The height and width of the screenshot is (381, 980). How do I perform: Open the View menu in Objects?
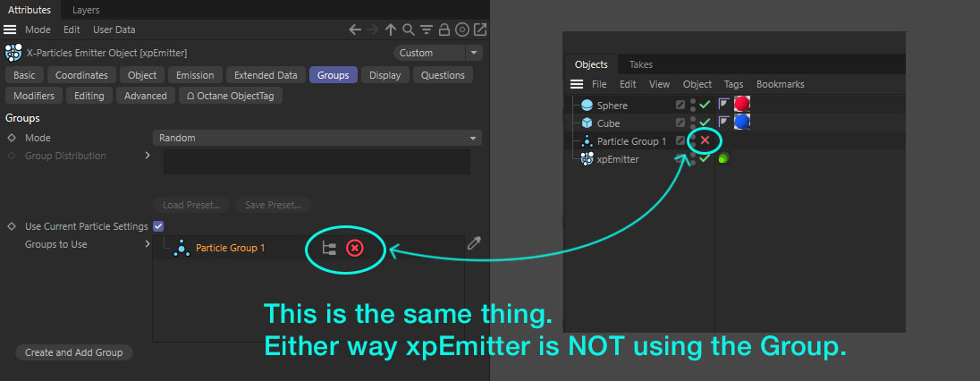tap(659, 84)
